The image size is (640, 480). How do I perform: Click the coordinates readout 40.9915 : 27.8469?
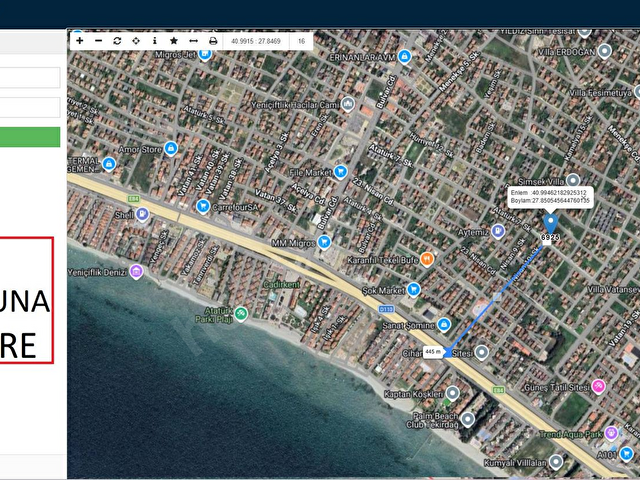[x=256, y=41]
